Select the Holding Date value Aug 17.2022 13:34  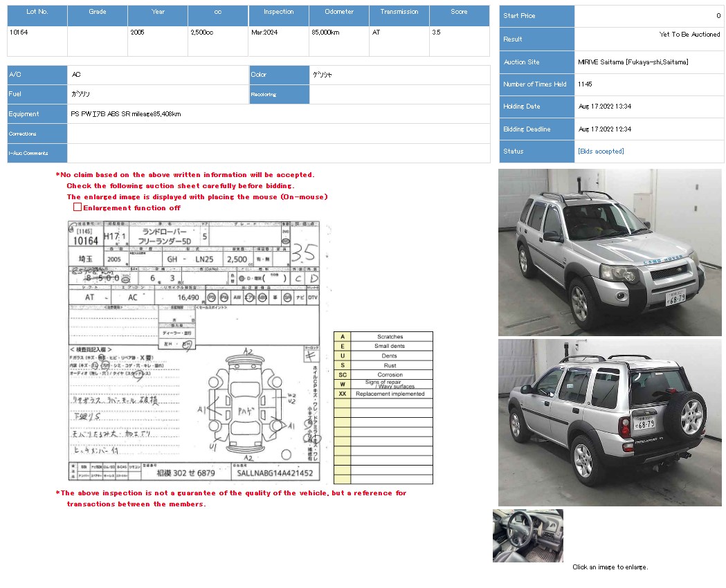605,107
